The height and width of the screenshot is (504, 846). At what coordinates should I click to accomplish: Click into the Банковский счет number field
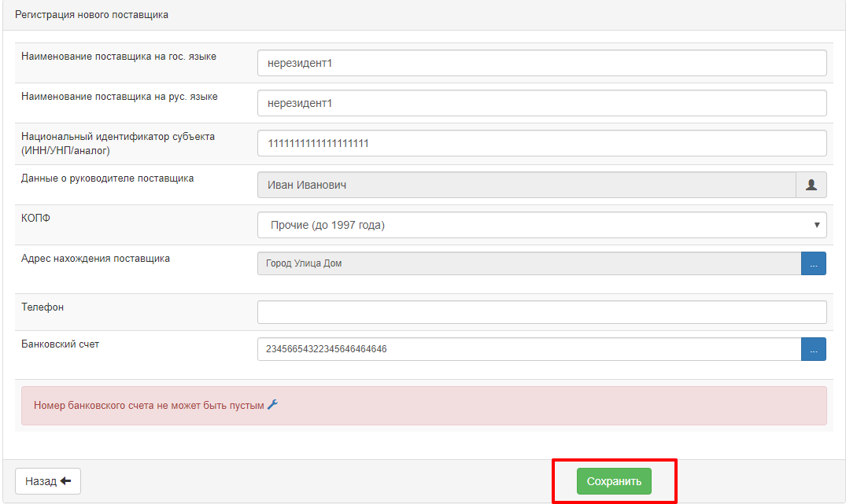(x=529, y=349)
